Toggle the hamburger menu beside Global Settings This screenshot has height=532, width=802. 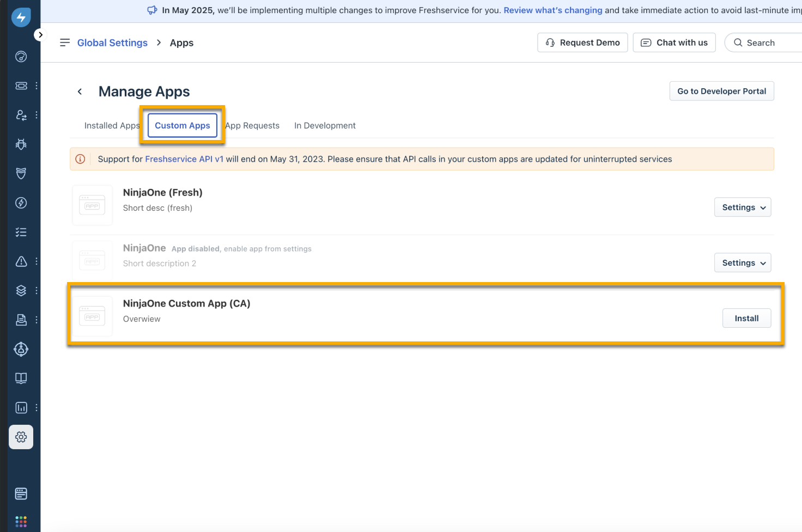(65, 42)
